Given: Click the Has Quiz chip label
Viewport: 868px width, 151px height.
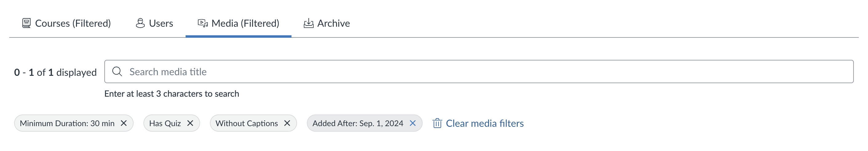Looking at the screenshot, I should click(x=165, y=123).
